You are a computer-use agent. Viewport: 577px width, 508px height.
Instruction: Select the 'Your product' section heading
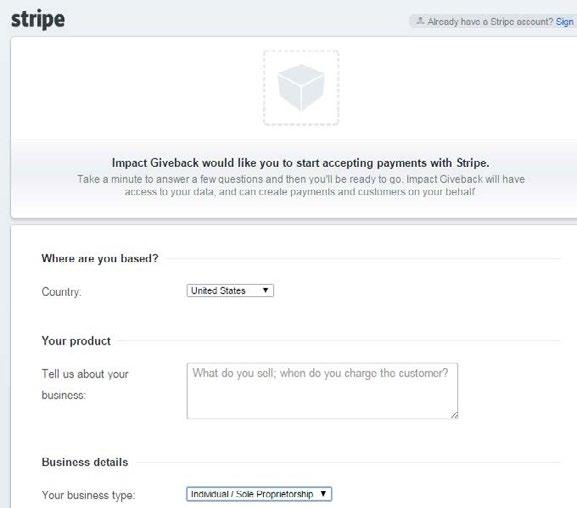pos(76,341)
